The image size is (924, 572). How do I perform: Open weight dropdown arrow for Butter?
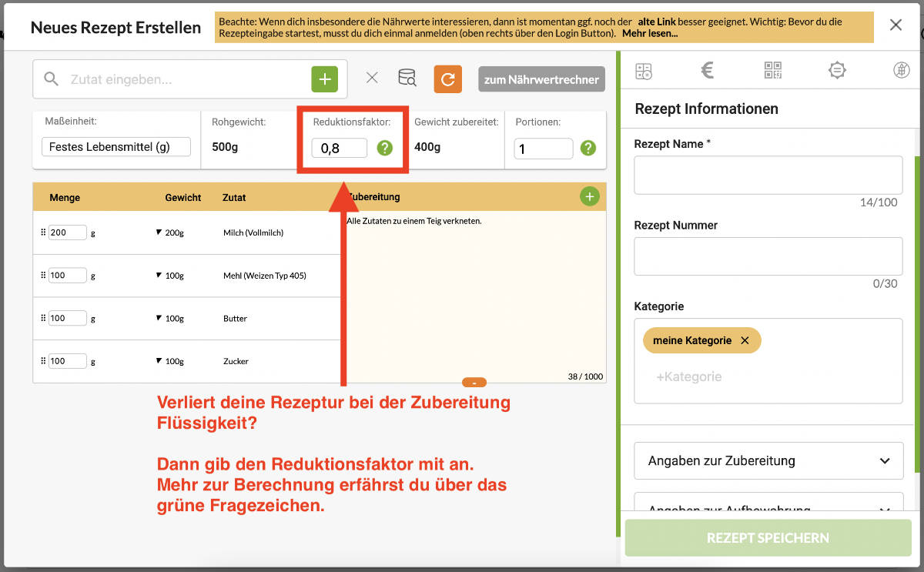(159, 319)
